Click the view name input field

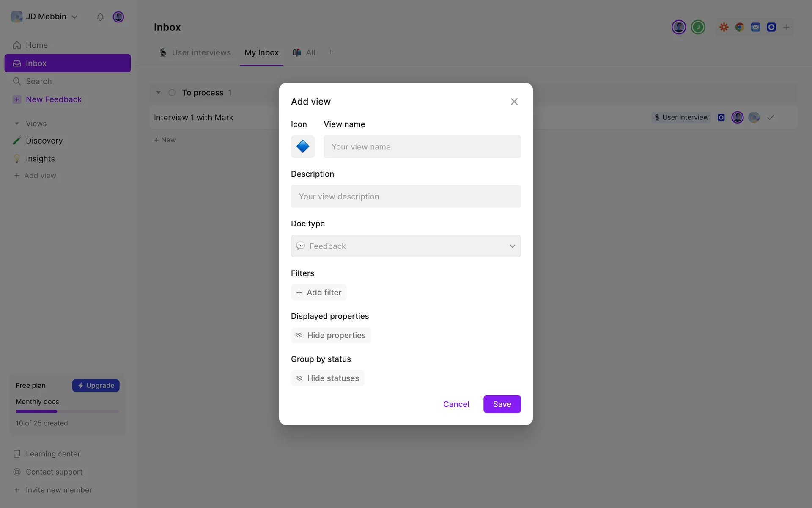click(422, 147)
